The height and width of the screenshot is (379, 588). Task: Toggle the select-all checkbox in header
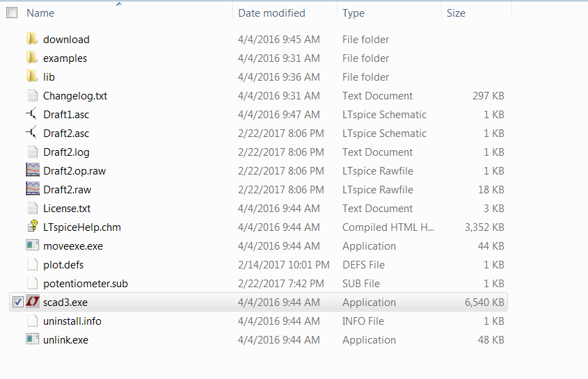12,13
